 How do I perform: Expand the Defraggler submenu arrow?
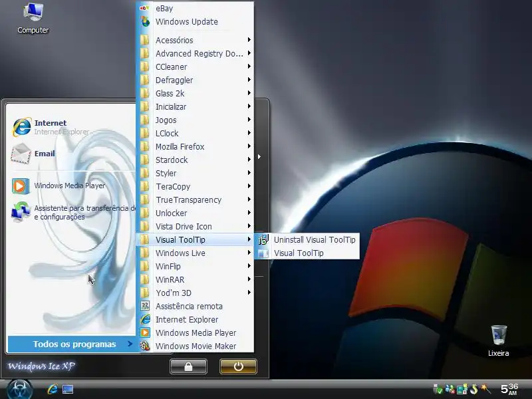pos(249,80)
